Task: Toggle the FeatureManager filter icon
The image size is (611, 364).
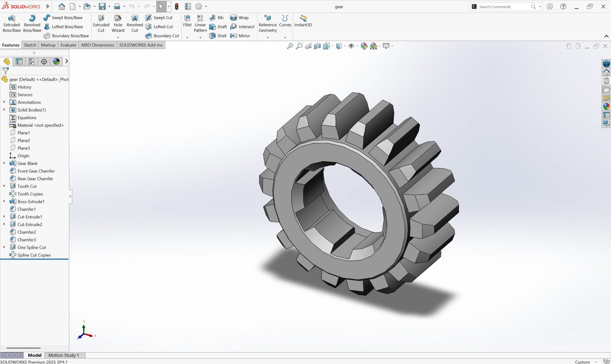Action: tap(5, 71)
